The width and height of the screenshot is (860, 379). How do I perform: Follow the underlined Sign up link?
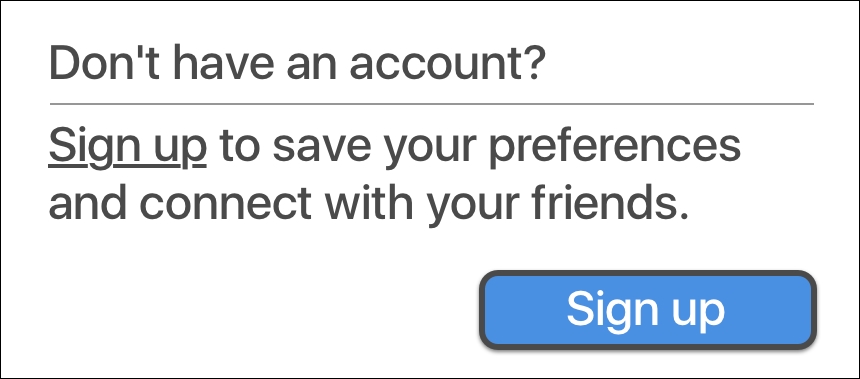tap(128, 147)
